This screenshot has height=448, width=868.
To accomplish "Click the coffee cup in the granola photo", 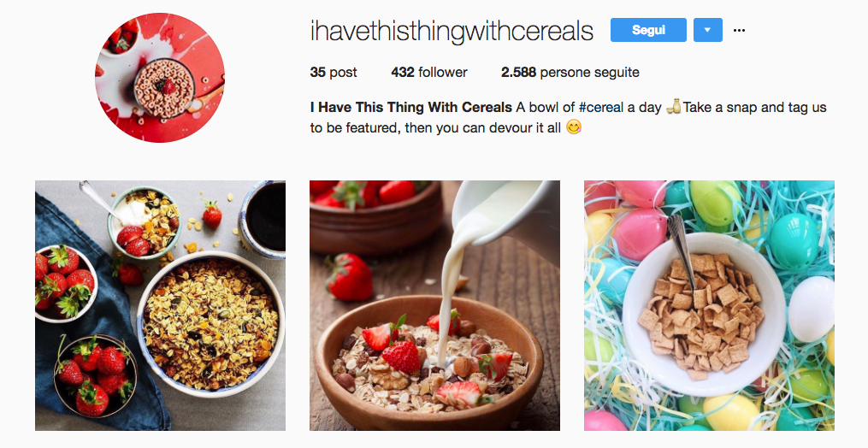I will (x=263, y=218).
